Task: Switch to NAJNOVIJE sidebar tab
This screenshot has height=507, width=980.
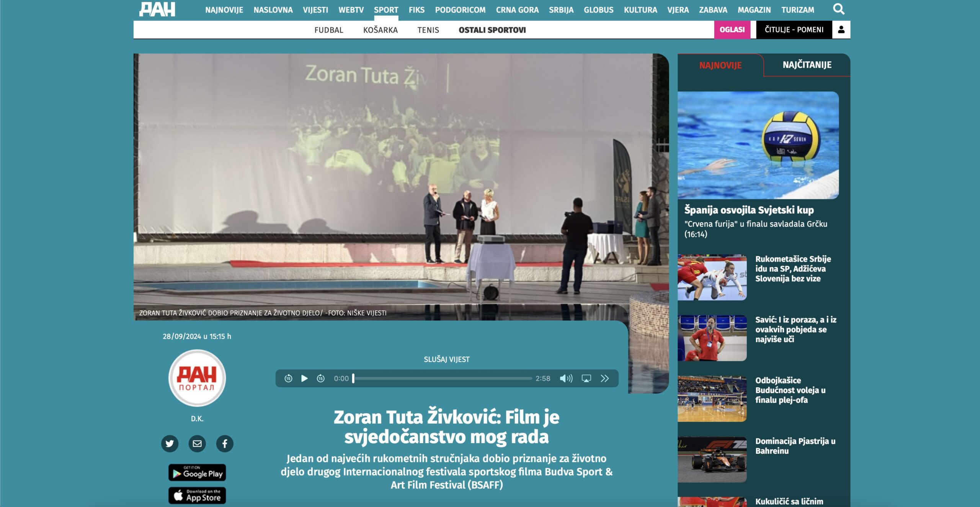Action: click(720, 65)
